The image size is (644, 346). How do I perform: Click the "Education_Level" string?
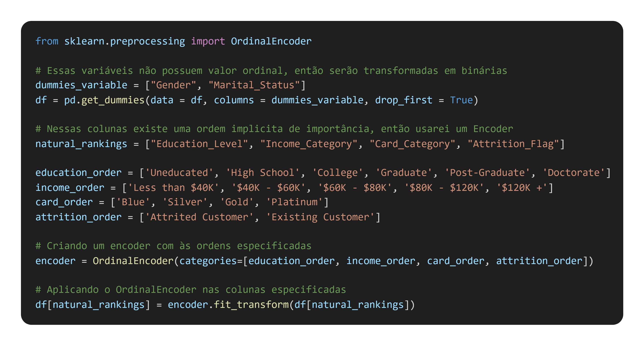199,144
